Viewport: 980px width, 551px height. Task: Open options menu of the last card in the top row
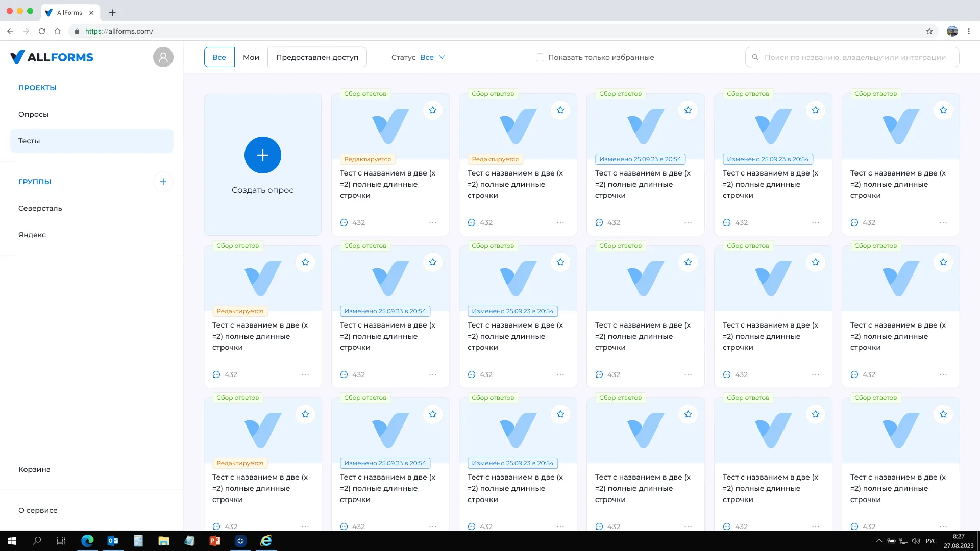click(943, 222)
